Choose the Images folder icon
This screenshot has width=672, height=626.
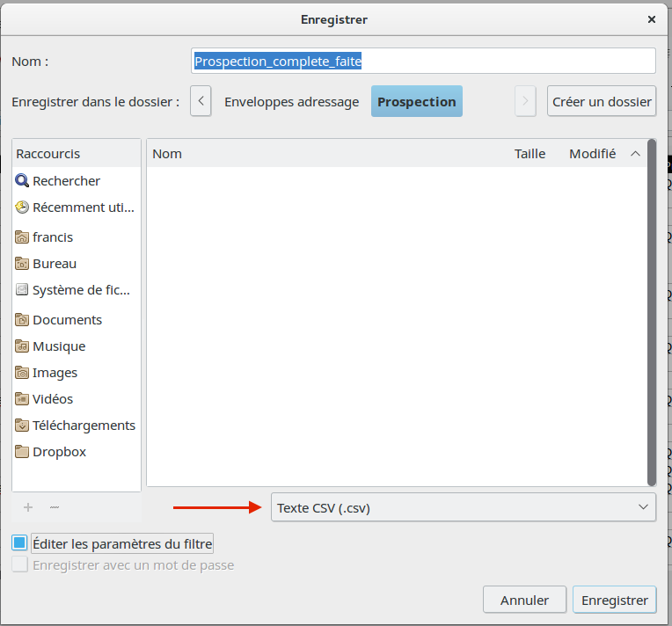click(x=22, y=373)
